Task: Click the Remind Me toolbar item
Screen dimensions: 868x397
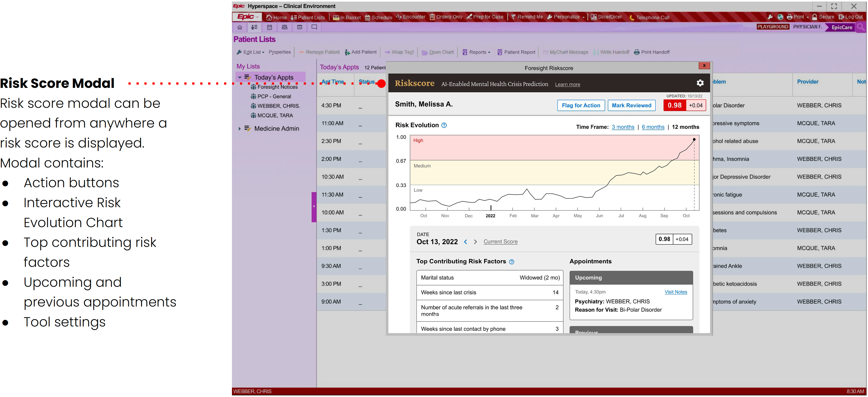Action: pos(527,17)
